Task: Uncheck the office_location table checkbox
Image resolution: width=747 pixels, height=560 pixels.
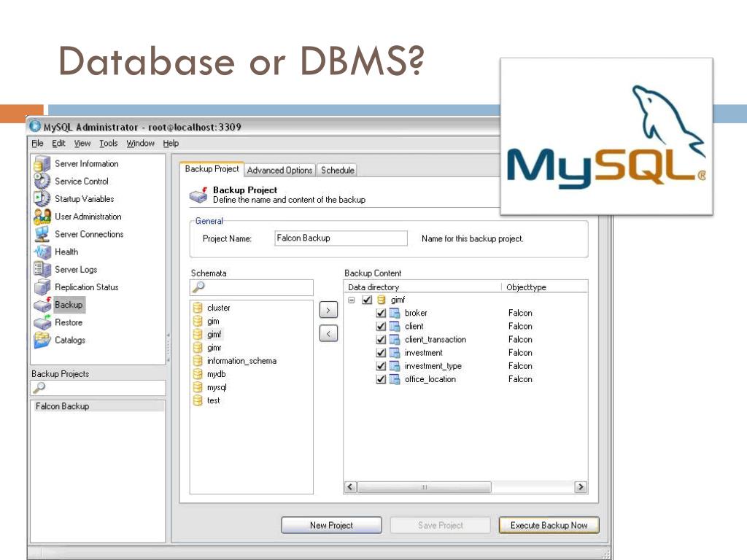Action: [381, 379]
